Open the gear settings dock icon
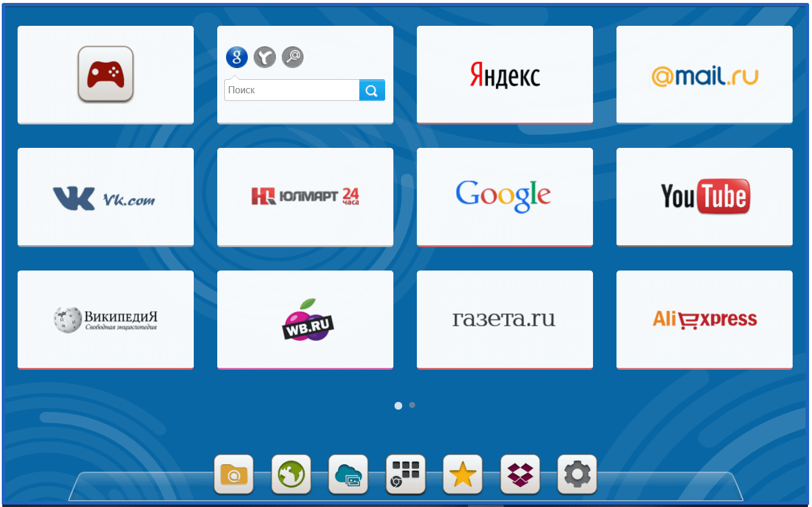812x507 pixels. coord(577,474)
